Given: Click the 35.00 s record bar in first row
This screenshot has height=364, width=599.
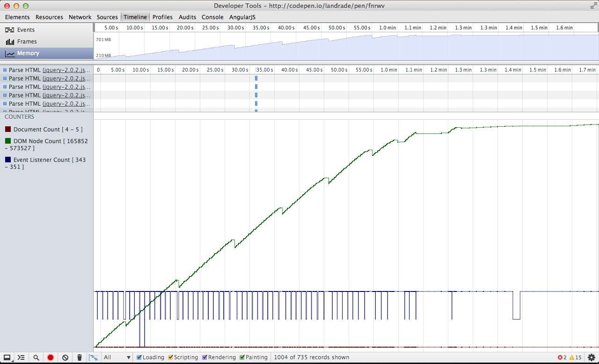Looking at the screenshot, I should [x=256, y=78].
